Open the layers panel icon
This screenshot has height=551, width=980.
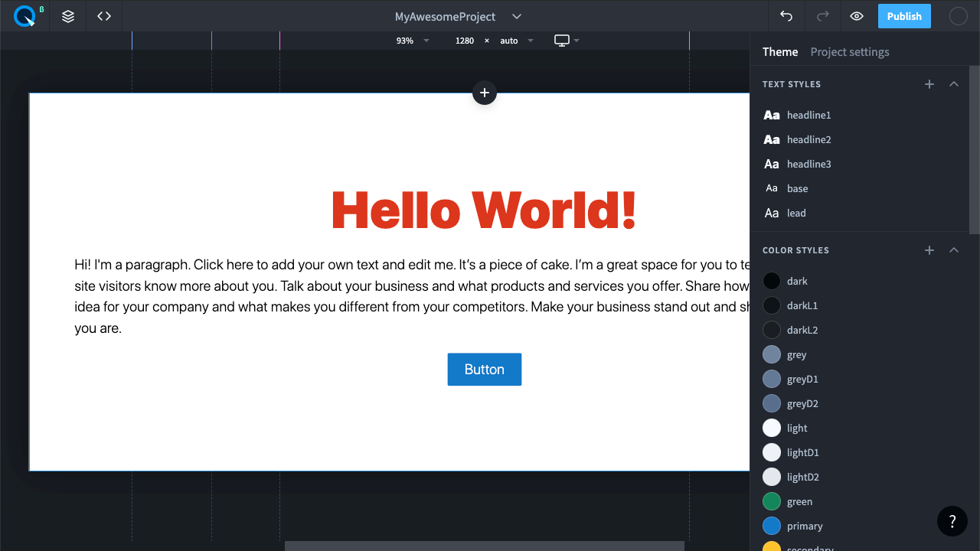(x=68, y=16)
